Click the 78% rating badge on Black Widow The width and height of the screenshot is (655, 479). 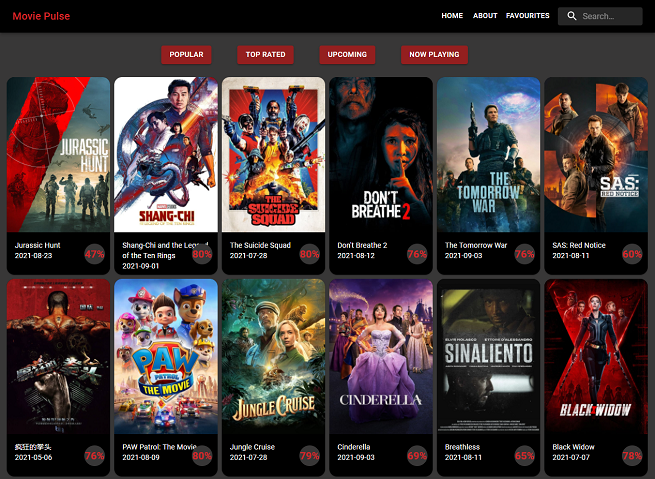coord(632,456)
